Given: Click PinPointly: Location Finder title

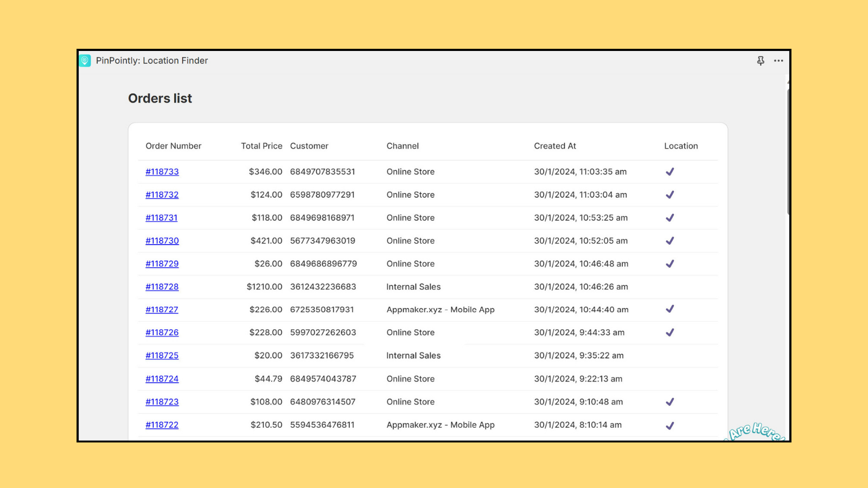Looking at the screenshot, I should (152, 61).
